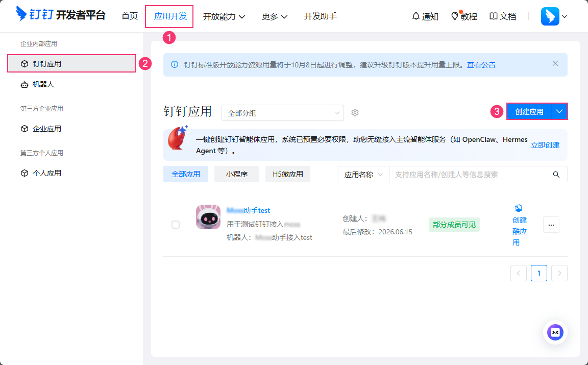This screenshot has height=365, width=588.
Task: Click the red claw agent mascot icon
Action: point(178,138)
